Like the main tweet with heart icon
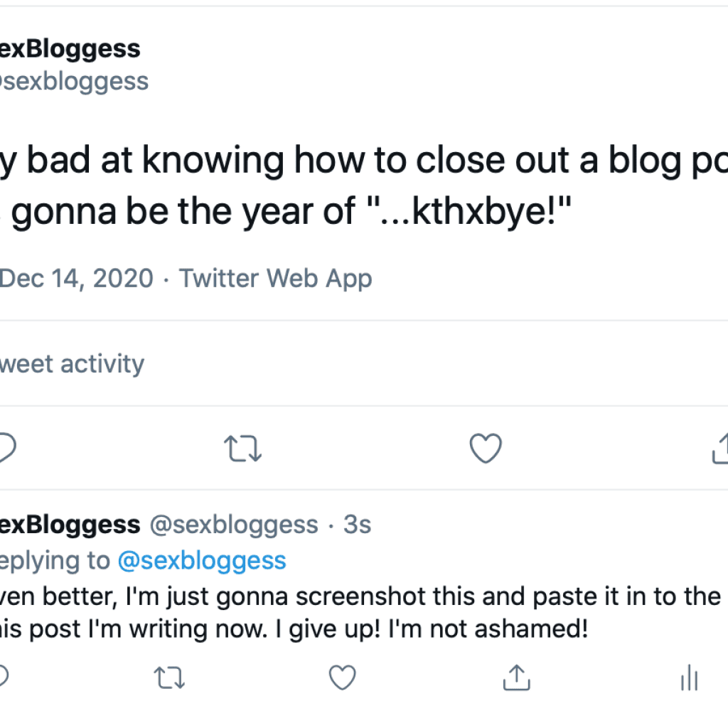The image size is (728, 728). click(486, 448)
